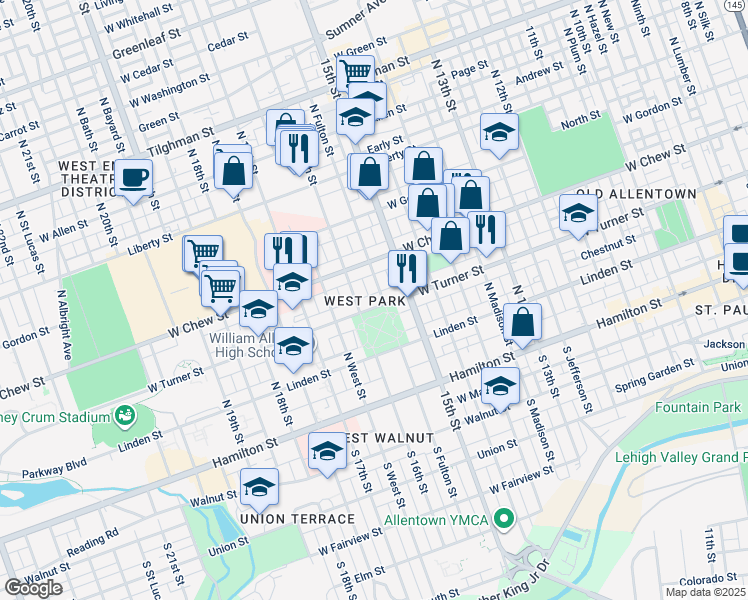Viewport: 748px width, 600px height.
Task: Click the green West Park square on map
Action: tap(382, 331)
